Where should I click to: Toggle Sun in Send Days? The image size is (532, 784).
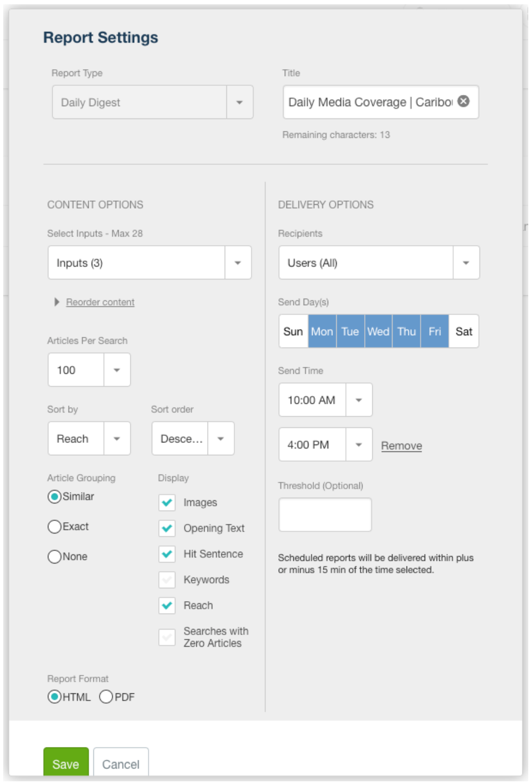point(293,331)
